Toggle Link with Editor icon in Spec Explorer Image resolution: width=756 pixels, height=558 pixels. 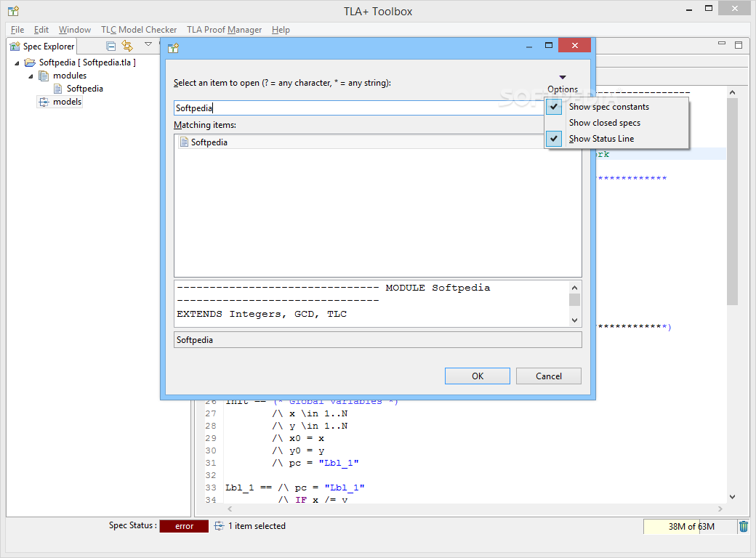pos(127,46)
